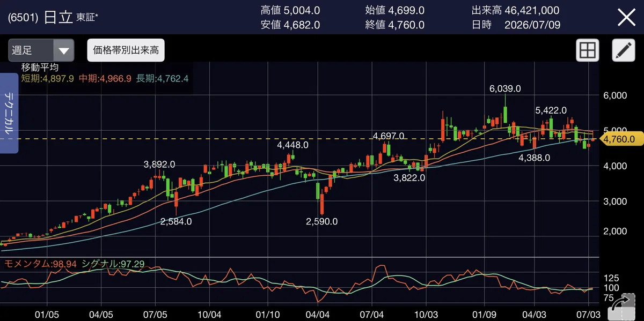Click the シグナル:97.29 indicator label
Viewport: 644px width, 321px height.
(x=113, y=264)
